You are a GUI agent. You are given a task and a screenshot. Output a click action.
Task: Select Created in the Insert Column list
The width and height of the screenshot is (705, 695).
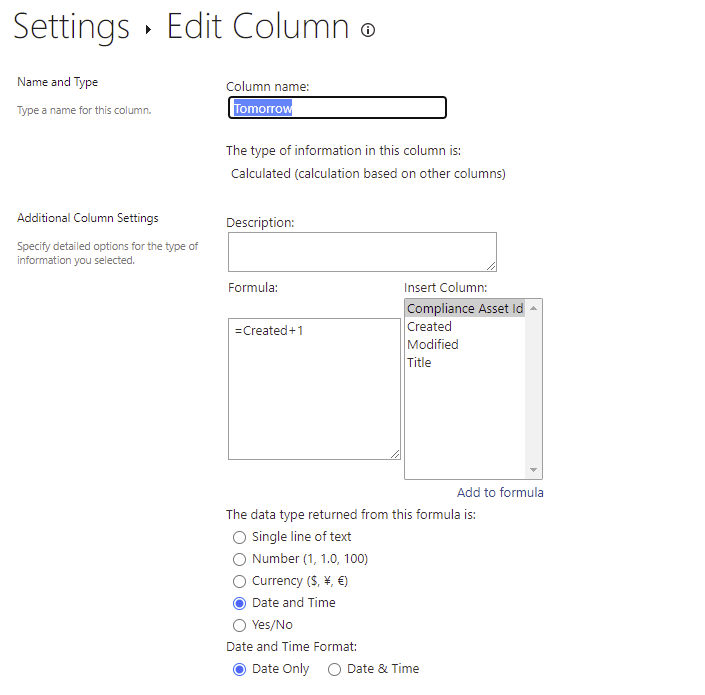(429, 326)
